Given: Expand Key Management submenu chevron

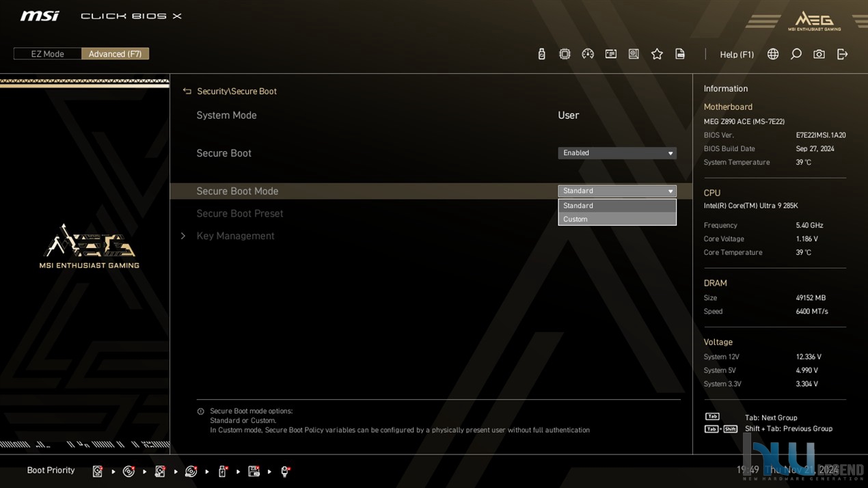Looking at the screenshot, I should point(183,236).
